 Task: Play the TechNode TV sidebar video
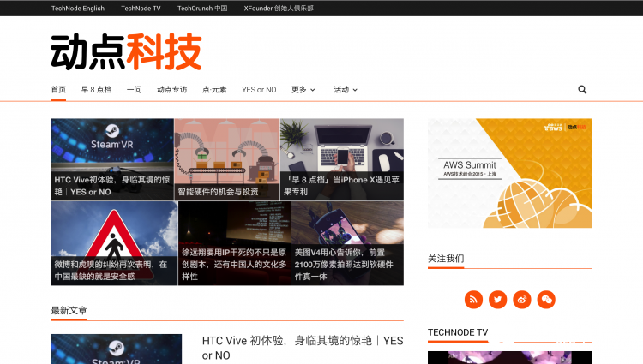pyautogui.click(x=510, y=357)
